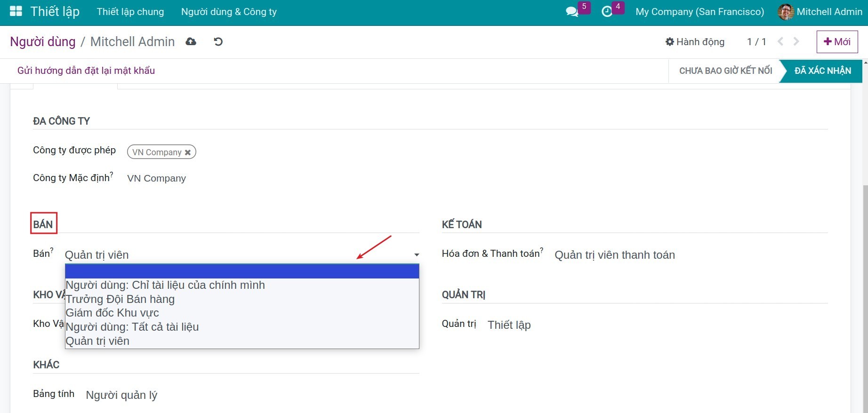Click the cloud save icon
This screenshot has width=868, height=413.
tap(191, 42)
